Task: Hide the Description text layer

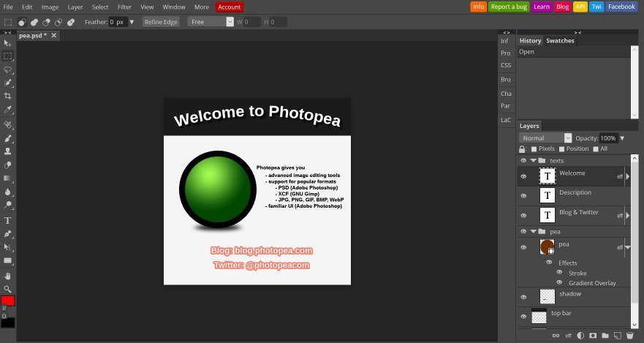Action: pyautogui.click(x=523, y=196)
